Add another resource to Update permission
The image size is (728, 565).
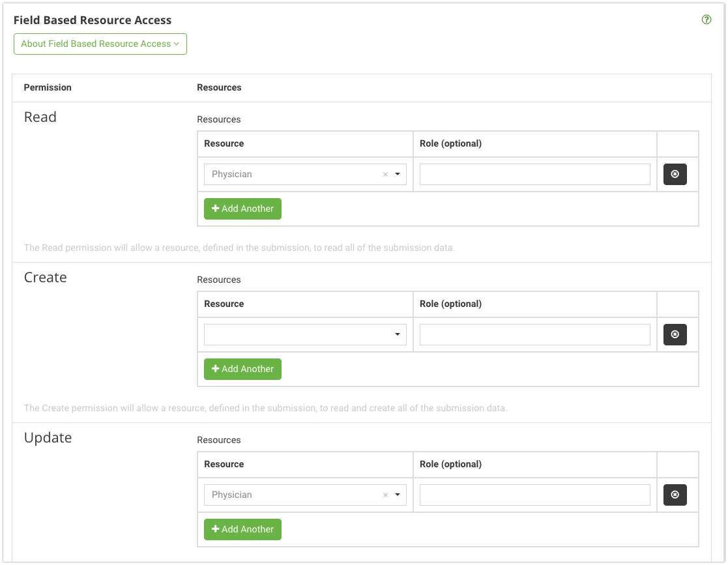[242, 529]
